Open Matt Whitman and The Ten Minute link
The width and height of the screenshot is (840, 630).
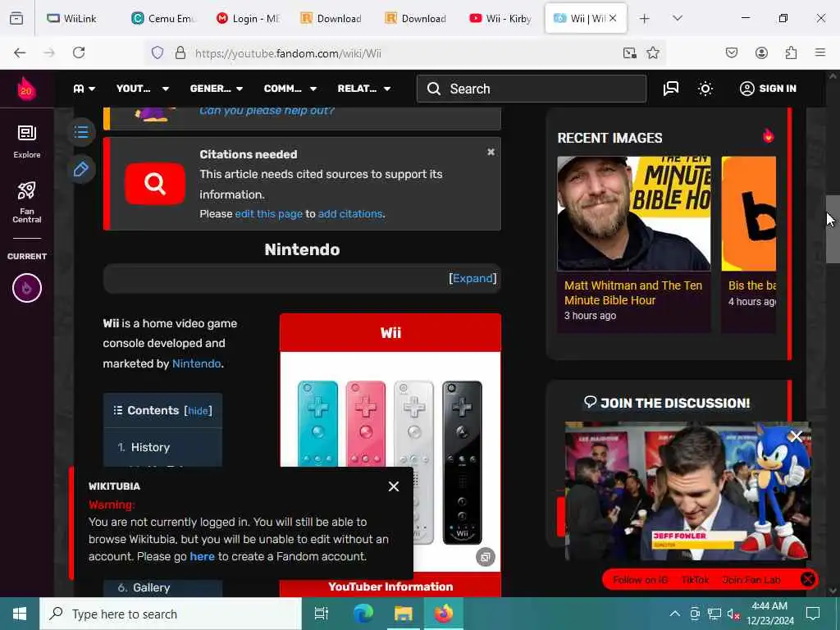[x=632, y=293]
